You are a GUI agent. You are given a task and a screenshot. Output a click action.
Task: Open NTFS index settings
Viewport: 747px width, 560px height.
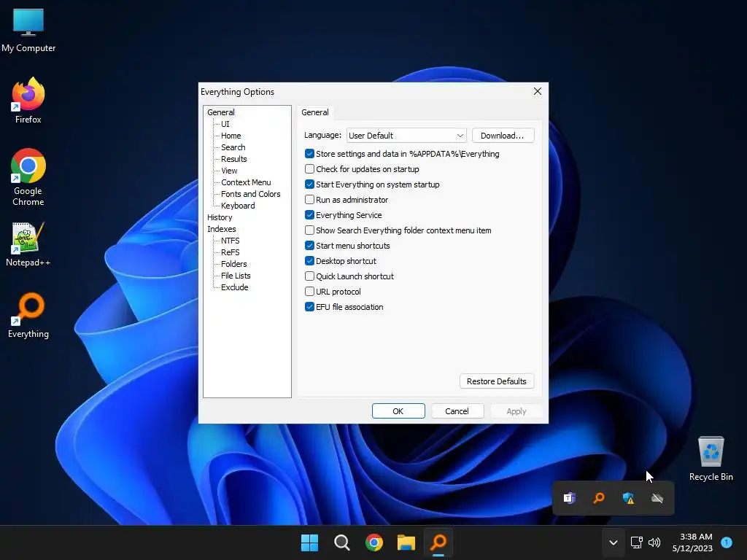click(230, 241)
